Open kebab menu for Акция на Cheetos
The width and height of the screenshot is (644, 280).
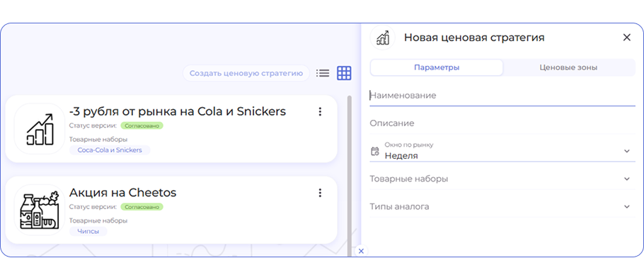tap(320, 193)
